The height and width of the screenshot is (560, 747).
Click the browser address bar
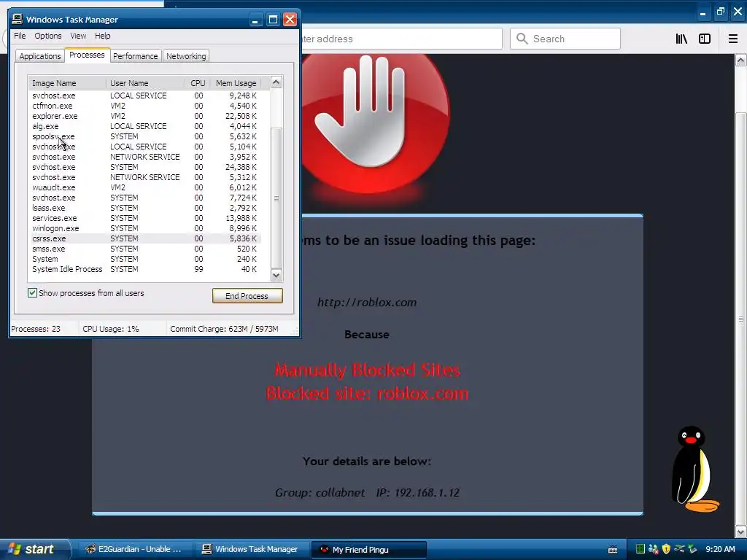click(401, 39)
